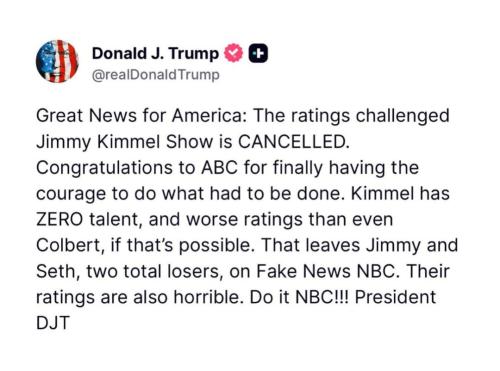Click ABC in the third line
500x371 pixels.
click(219, 168)
